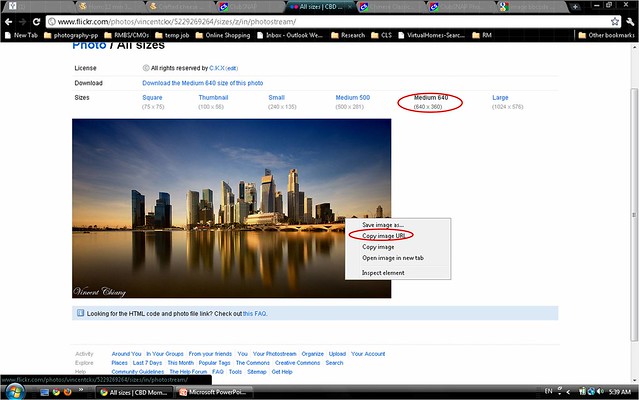The height and width of the screenshot is (400, 639).
Task: Open the volume icon in system tray
Action: click(600, 392)
